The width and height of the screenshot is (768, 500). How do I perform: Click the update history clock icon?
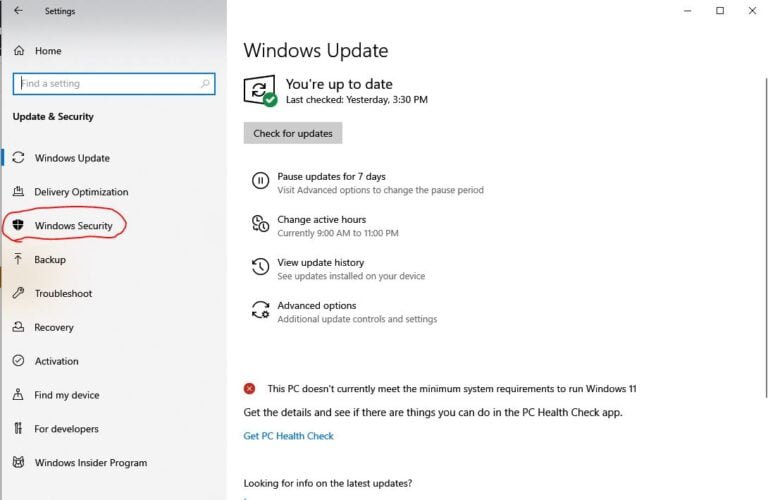point(260,267)
